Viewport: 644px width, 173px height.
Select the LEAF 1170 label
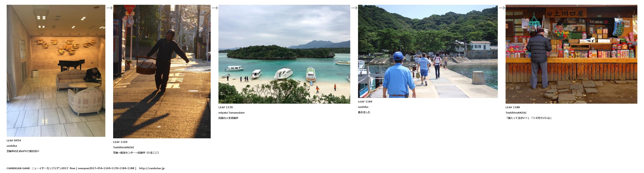[226, 107]
